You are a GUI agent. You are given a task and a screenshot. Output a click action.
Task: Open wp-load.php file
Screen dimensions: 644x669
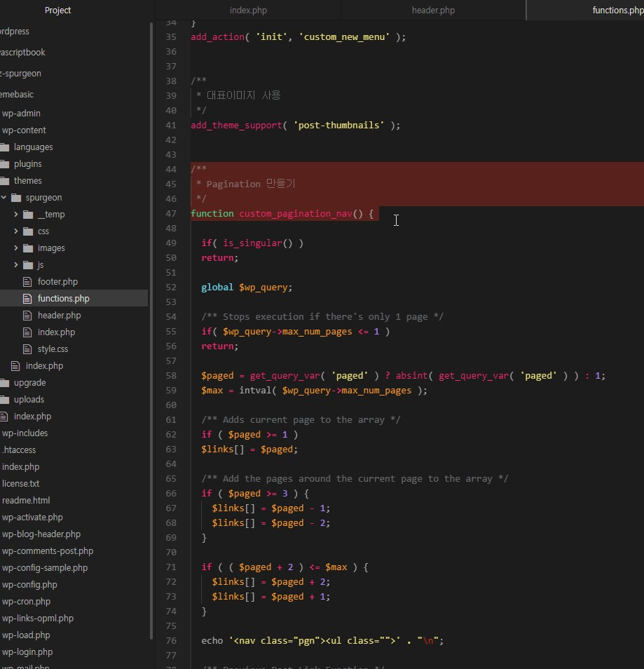point(26,635)
